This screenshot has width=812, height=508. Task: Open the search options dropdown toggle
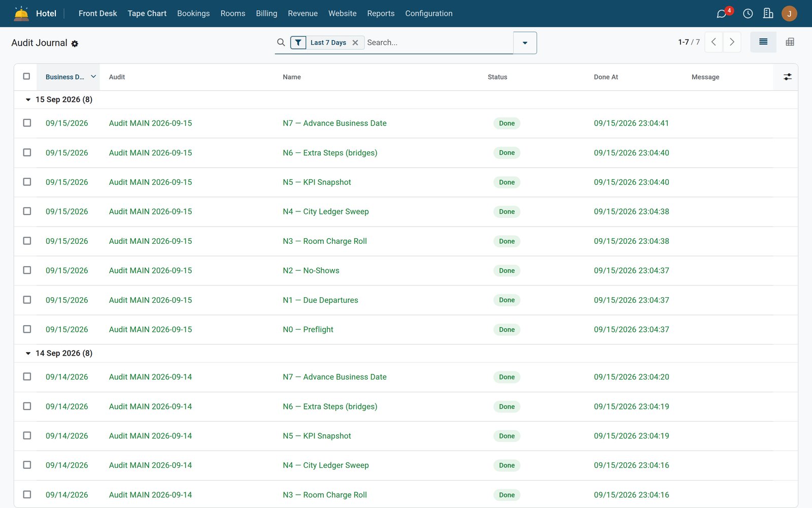525,43
